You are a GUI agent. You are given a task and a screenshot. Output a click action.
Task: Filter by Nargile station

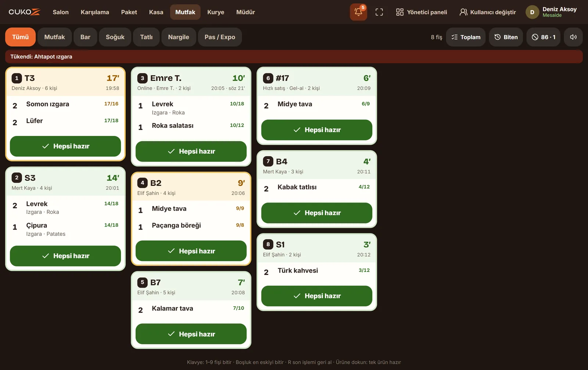tap(179, 37)
